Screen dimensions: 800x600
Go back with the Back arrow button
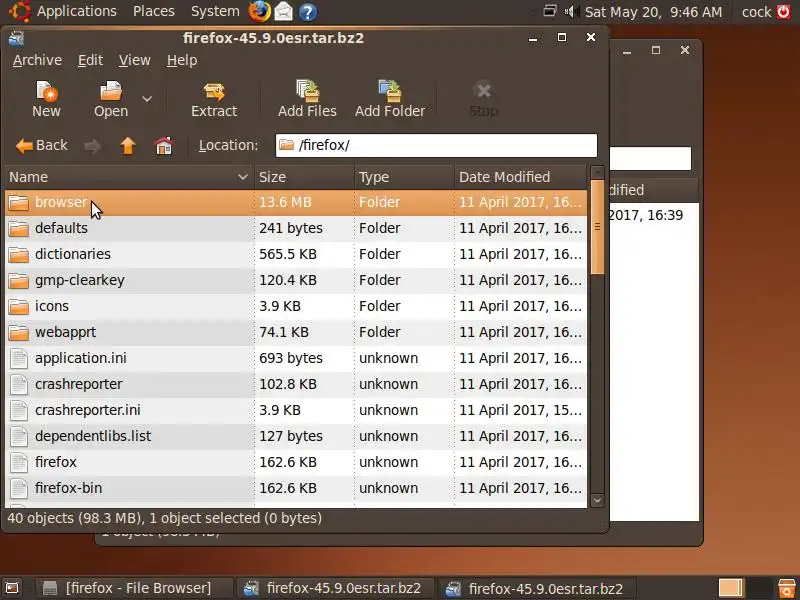click(41, 146)
